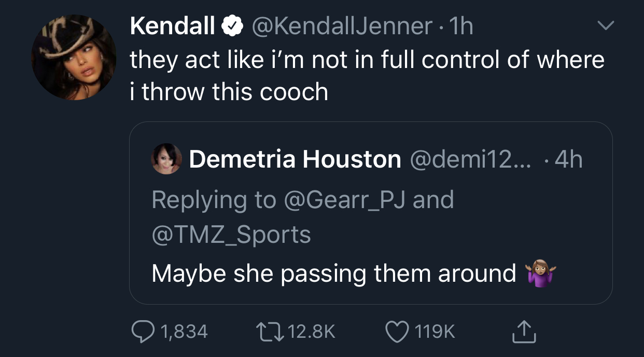Image resolution: width=644 pixels, height=357 pixels.
Task: Open the @TMZ_Sports mention
Action: [x=231, y=234]
